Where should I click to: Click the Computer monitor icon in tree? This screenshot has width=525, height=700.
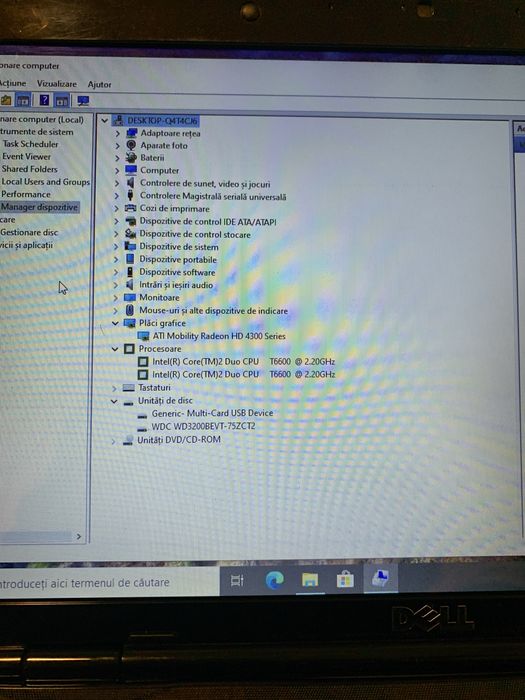(131, 170)
